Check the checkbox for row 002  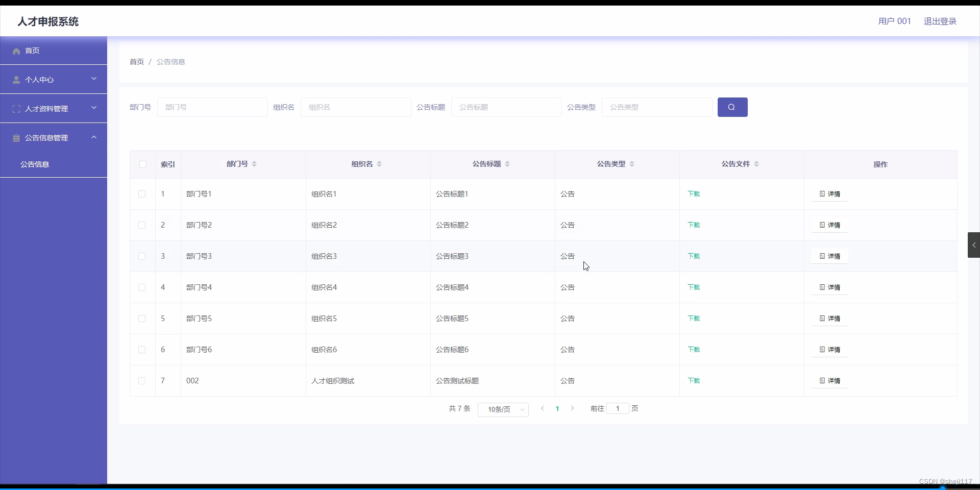[x=141, y=381]
